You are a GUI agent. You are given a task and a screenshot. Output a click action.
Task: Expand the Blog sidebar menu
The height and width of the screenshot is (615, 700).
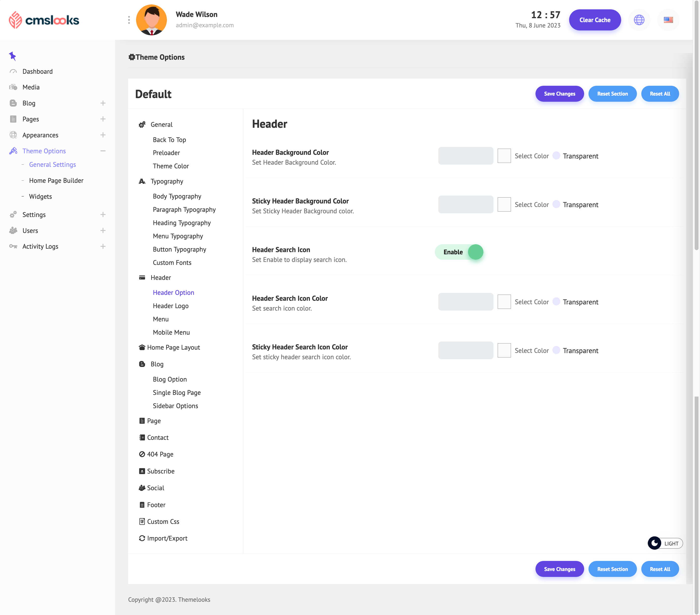click(x=103, y=103)
